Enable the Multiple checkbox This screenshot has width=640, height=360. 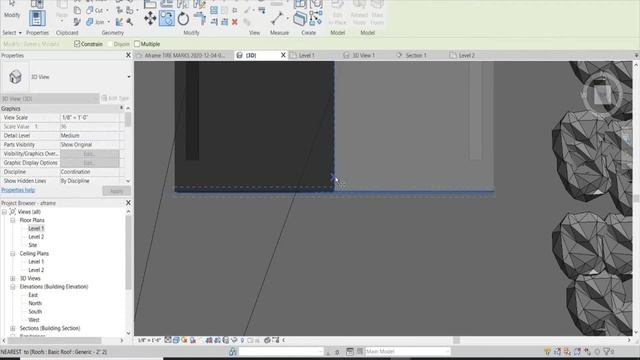tap(137, 44)
